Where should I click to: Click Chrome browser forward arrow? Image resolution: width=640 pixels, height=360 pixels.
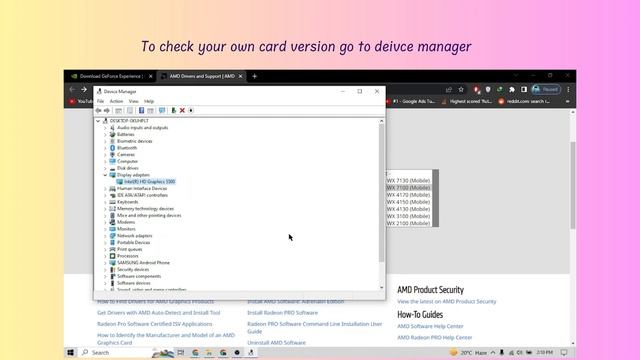click(84, 89)
